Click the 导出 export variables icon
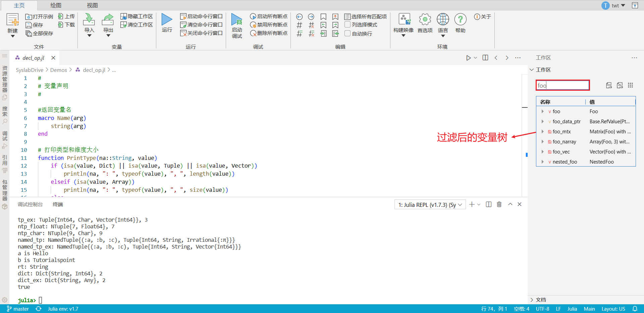The image size is (644, 313). click(108, 19)
